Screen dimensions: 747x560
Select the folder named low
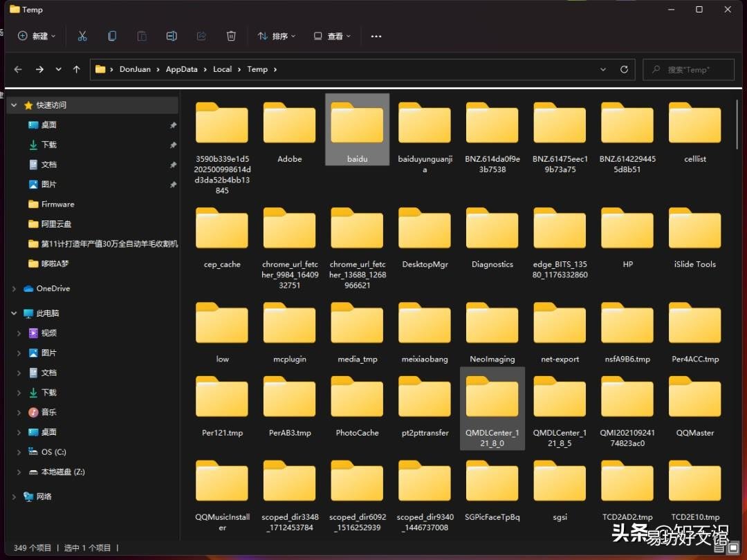click(222, 333)
